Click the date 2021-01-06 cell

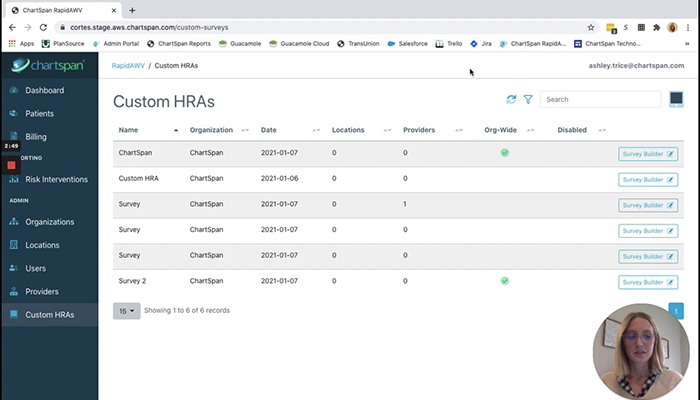[279, 178]
